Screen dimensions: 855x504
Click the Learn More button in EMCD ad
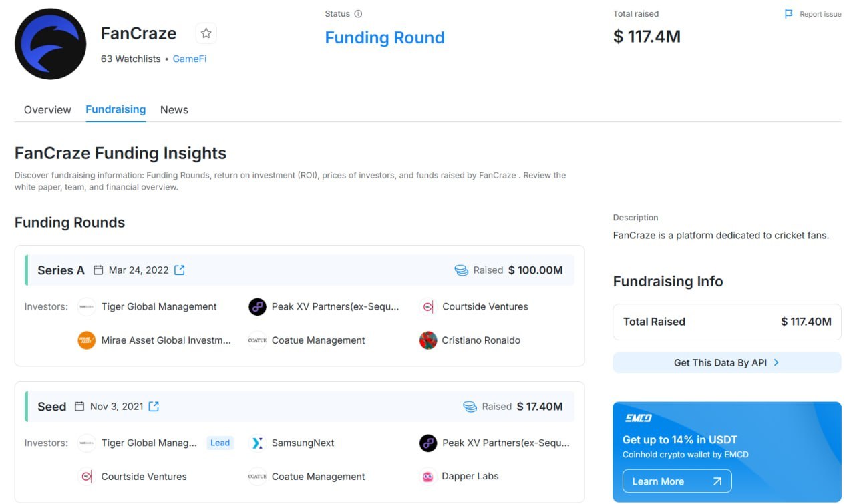677,481
